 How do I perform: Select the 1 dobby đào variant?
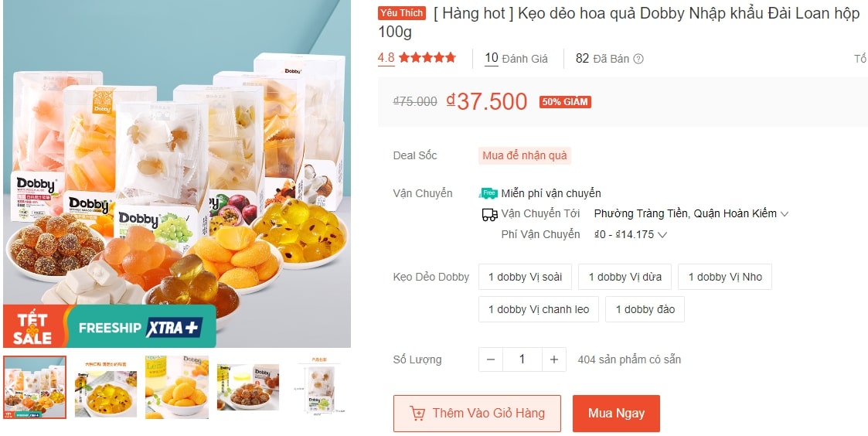[x=645, y=309]
